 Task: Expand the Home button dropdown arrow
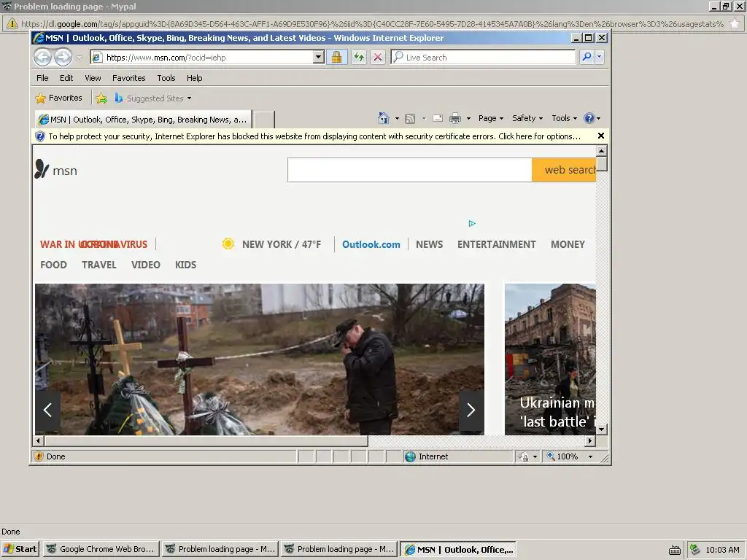point(397,118)
